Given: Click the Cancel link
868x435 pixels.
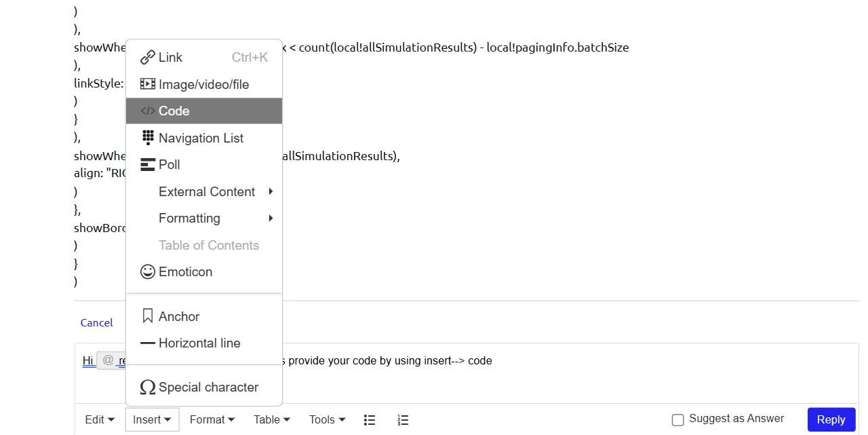Looking at the screenshot, I should click(96, 323).
